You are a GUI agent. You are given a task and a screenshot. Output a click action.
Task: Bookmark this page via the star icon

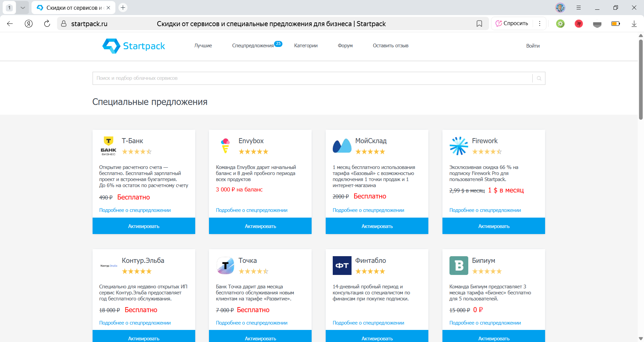point(479,23)
